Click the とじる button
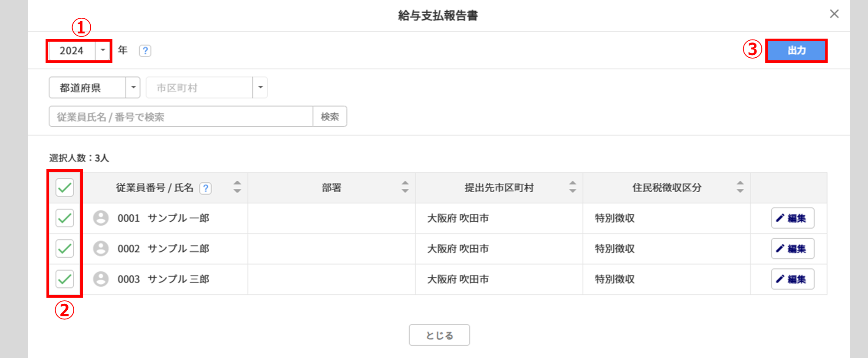This screenshot has height=358, width=868. tap(439, 335)
